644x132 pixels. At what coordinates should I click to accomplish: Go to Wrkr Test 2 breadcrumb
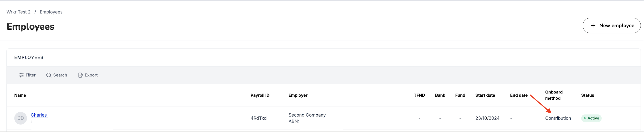18,12
